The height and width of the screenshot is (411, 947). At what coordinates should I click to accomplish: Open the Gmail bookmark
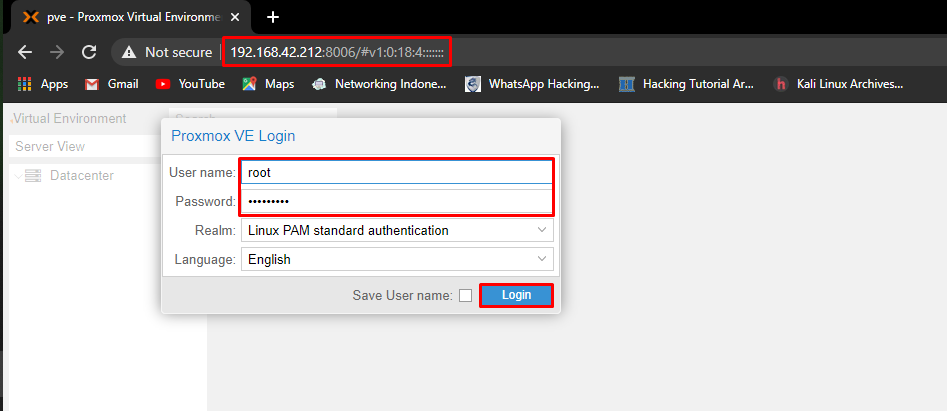pyautogui.click(x=112, y=84)
